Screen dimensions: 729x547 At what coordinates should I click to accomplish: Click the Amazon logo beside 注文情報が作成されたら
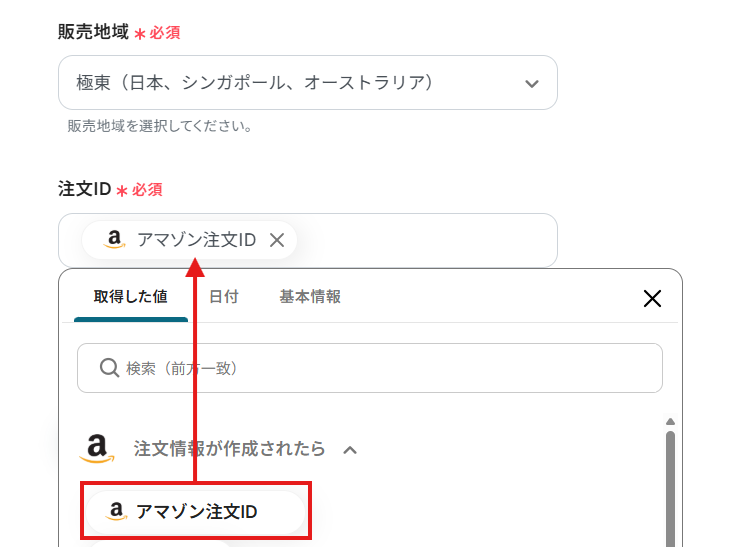[97, 449]
